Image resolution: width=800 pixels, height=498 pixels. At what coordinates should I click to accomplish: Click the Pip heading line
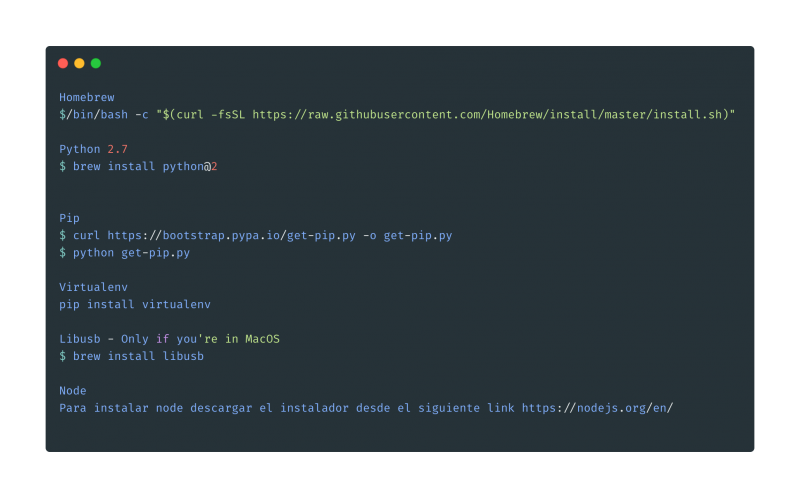(69, 218)
